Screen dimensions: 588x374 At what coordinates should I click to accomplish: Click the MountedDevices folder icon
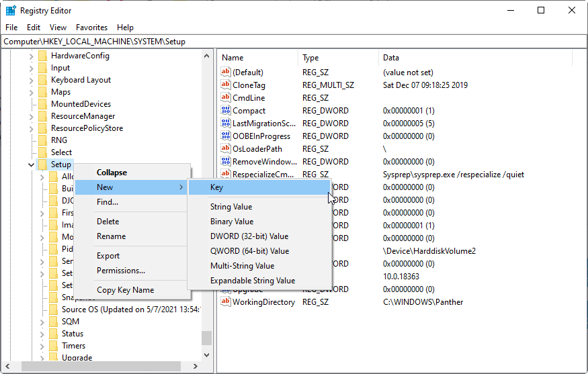43,104
